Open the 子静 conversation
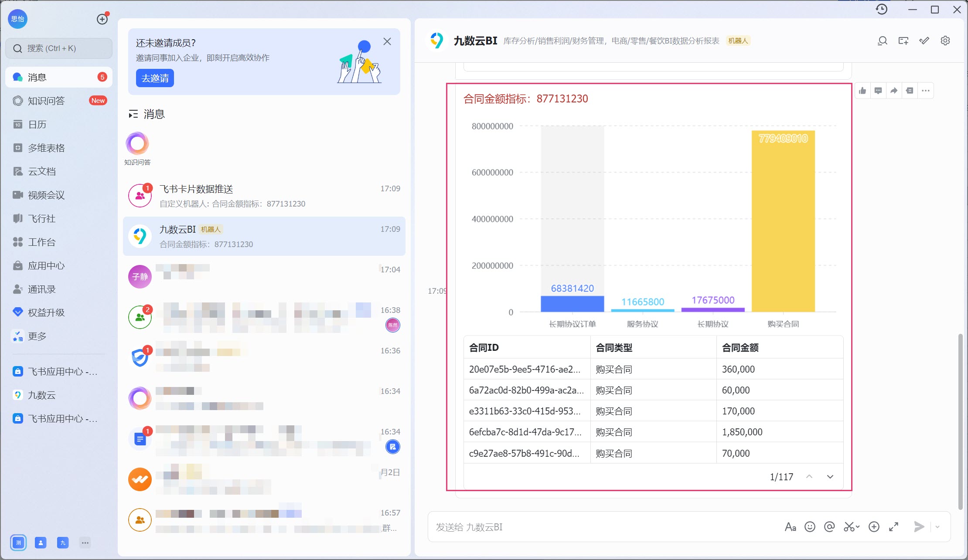Viewport: 968px width, 560px height. point(264,277)
